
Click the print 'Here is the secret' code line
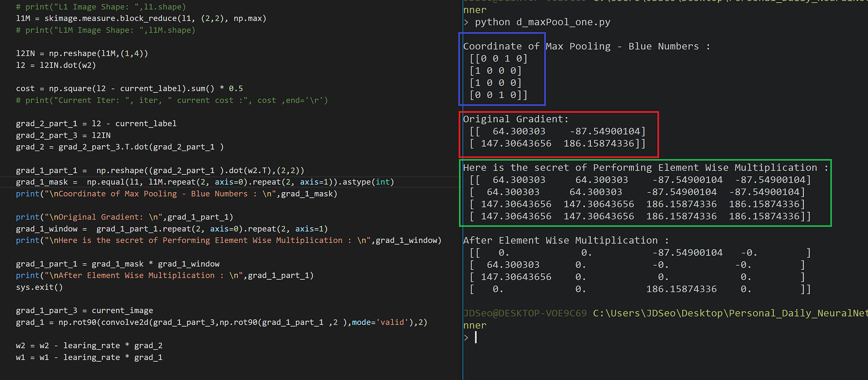[x=229, y=241]
